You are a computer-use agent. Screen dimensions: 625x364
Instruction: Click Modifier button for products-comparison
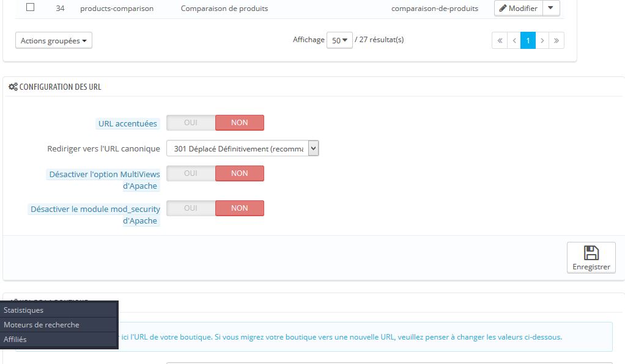pos(518,8)
